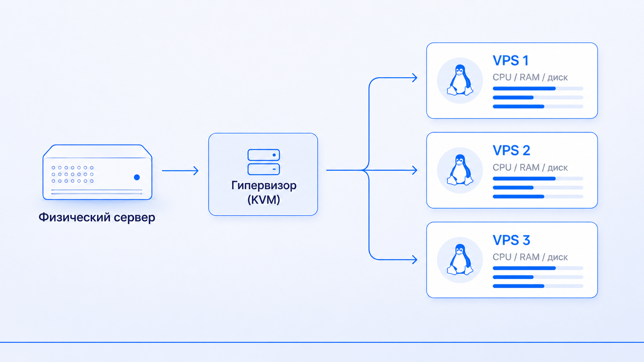The height and width of the screenshot is (362, 644).
Task: Click the "VPS 3" heading
Action: point(512,240)
